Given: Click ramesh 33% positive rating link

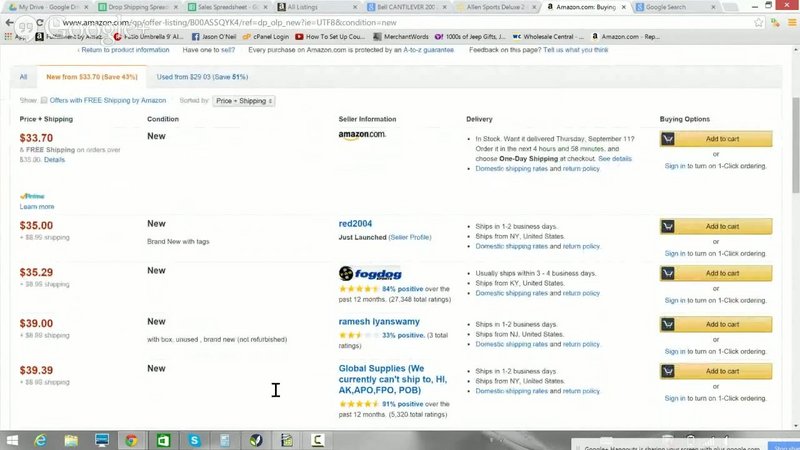Looking at the screenshot, I should [403, 335].
